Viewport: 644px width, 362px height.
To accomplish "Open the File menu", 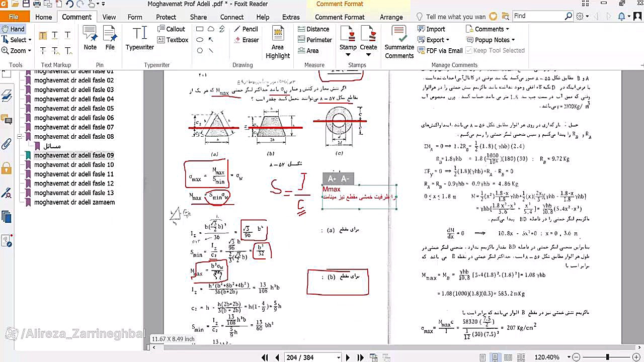I will pyautogui.click(x=14, y=17).
